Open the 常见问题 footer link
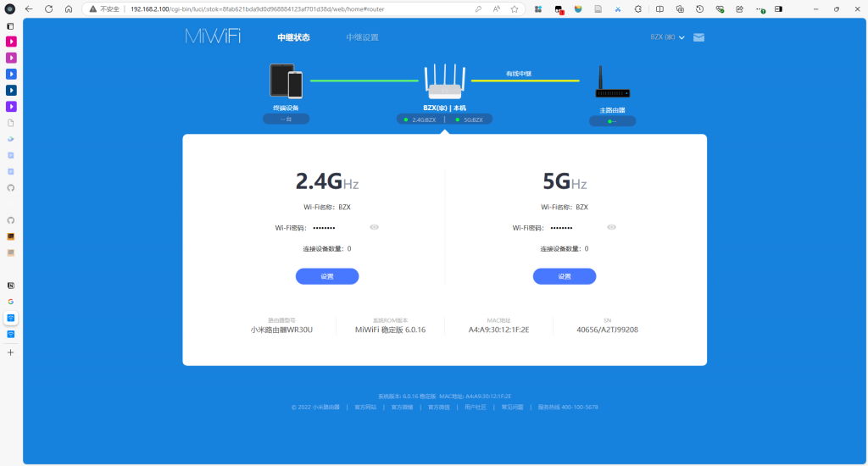This screenshot has width=868, height=466. [512, 407]
